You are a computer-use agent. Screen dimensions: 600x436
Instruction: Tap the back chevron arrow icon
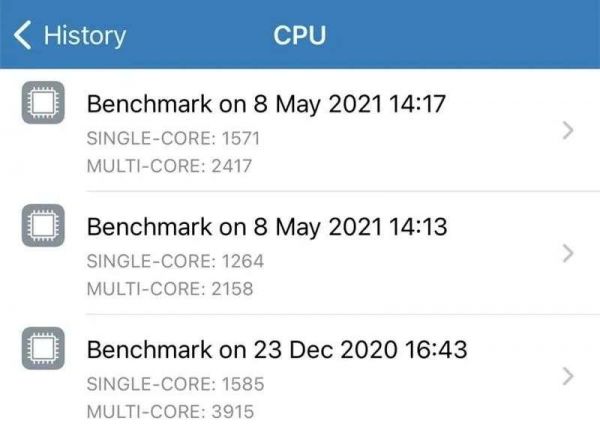click(23, 35)
